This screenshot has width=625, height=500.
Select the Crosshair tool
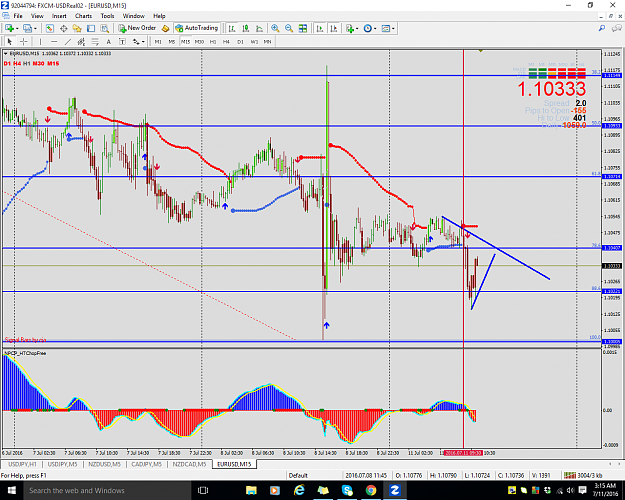[24, 41]
